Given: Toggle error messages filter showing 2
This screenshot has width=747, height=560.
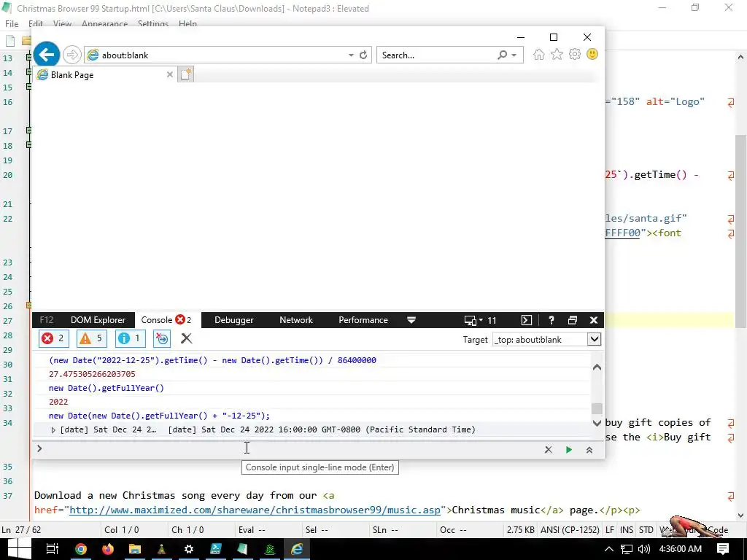Looking at the screenshot, I should [53, 338].
